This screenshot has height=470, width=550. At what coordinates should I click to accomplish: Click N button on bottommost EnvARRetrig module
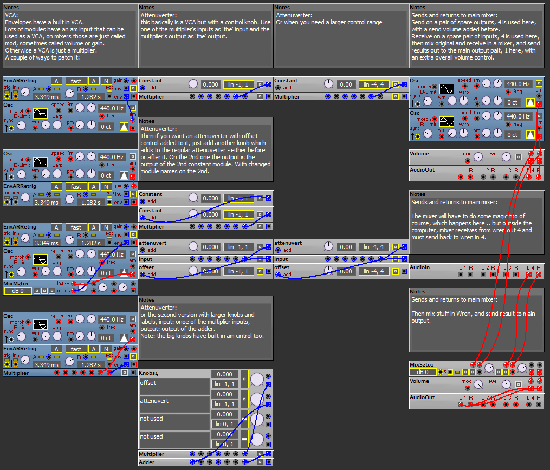point(107,349)
